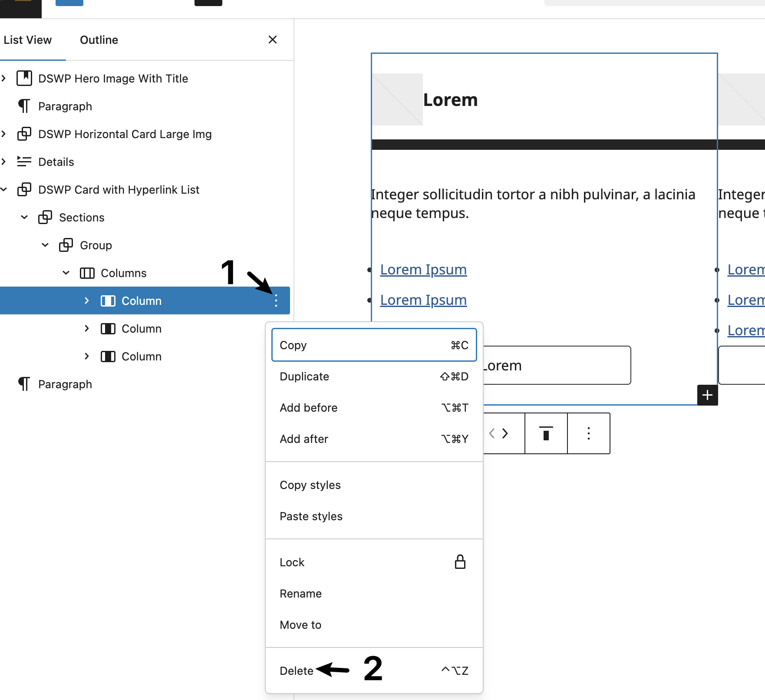This screenshot has height=700, width=765.
Task: Expand DSWP Horizontal Card Large Img
Action: pyautogui.click(x=4, y=134)
